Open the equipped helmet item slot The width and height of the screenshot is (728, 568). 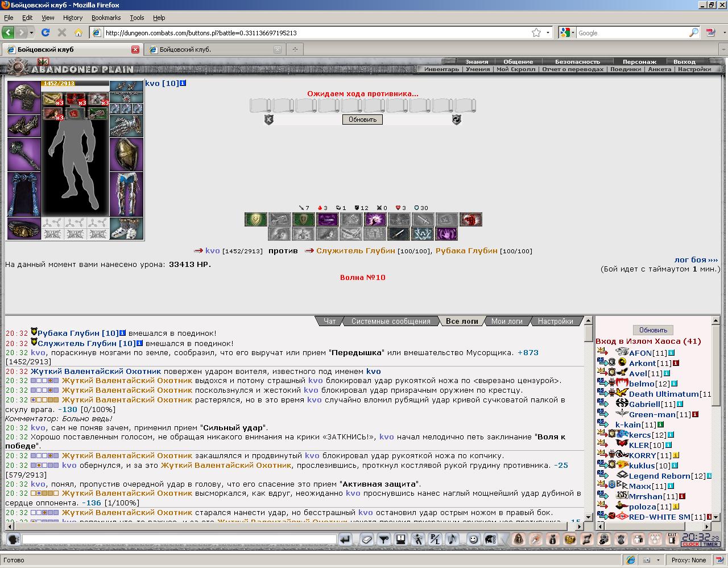click(x=23, y=97)
